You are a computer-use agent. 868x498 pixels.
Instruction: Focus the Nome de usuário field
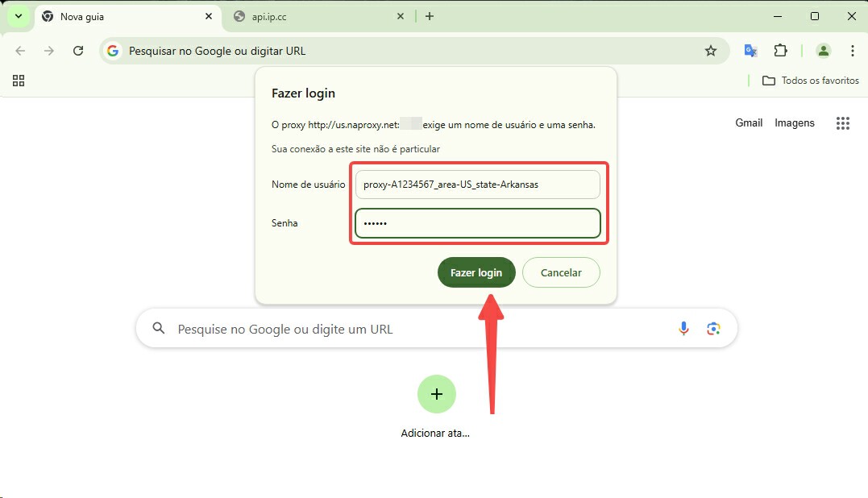(x=477, y=185)
